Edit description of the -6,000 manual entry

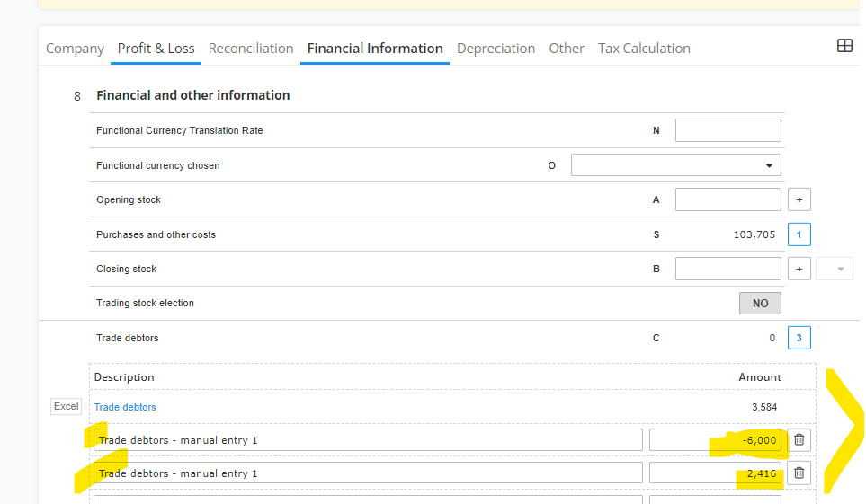[368, 440]
